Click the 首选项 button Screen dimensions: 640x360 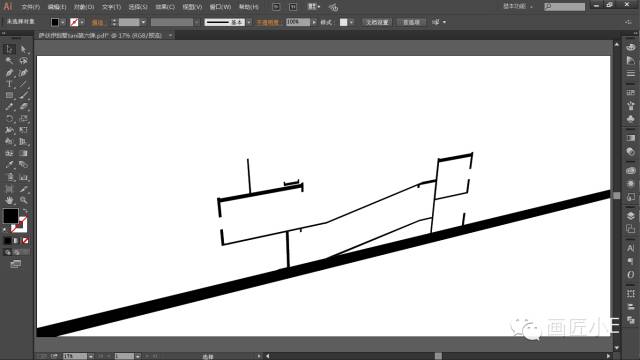[411, 22]
